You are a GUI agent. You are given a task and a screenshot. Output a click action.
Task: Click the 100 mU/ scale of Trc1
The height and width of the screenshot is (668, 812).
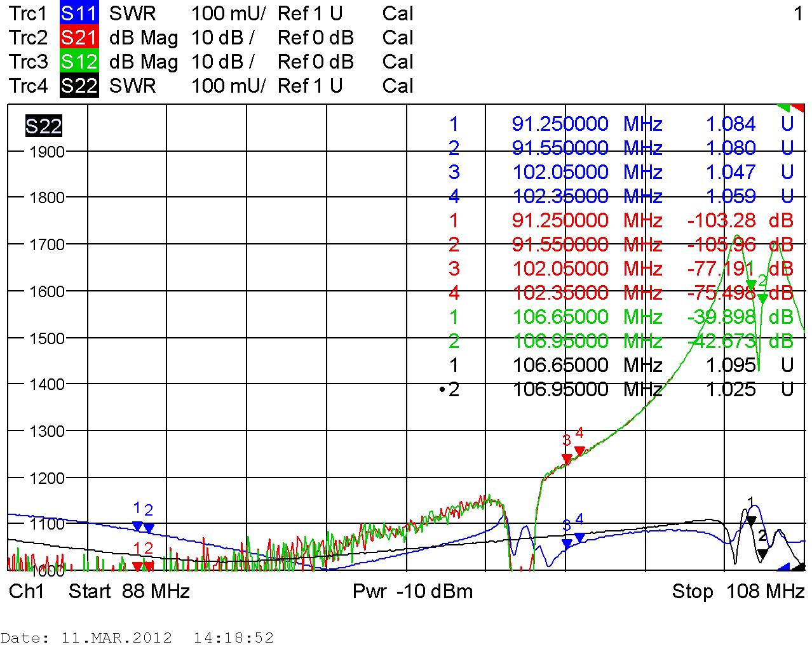coord(229,13)
